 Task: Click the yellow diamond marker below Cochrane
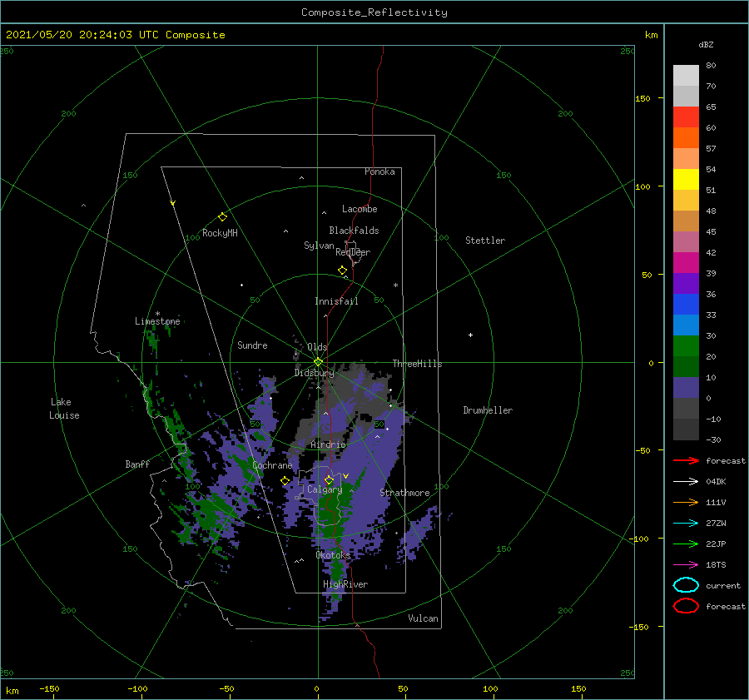(285, 481)
